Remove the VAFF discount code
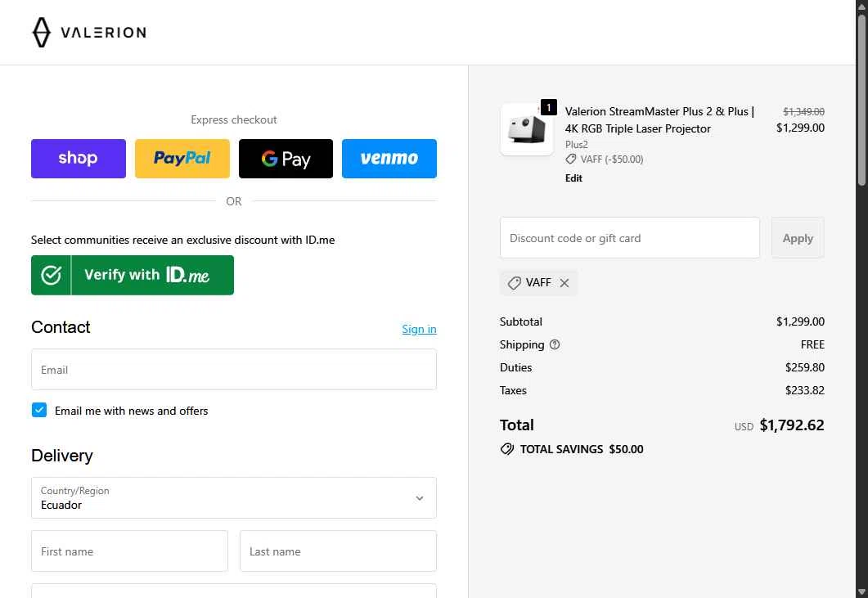Screen dimensions: 868x598 (x=564, y=283)
